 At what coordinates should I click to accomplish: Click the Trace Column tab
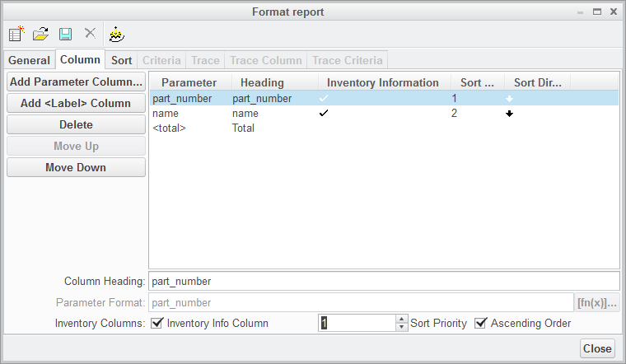click(265, 60)
